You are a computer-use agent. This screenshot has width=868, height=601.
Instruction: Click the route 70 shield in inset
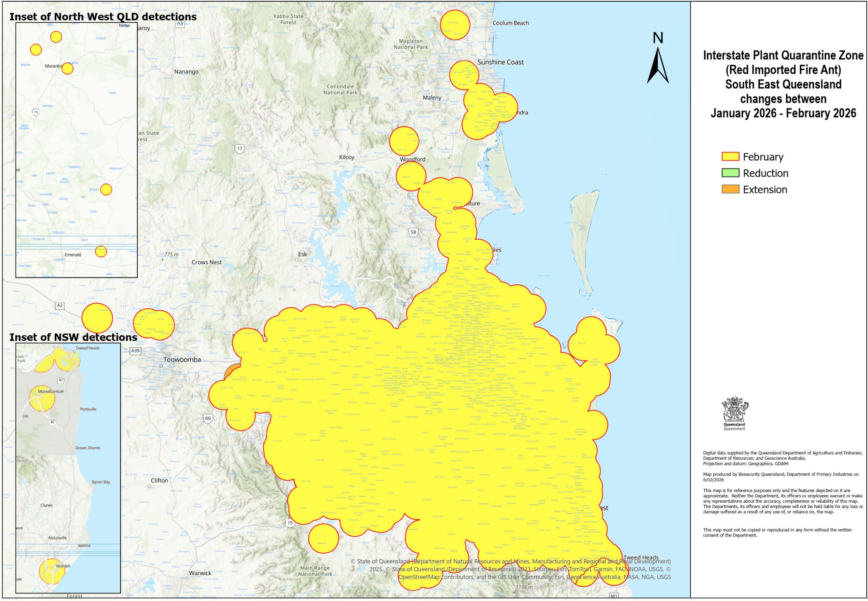(36, 113)
